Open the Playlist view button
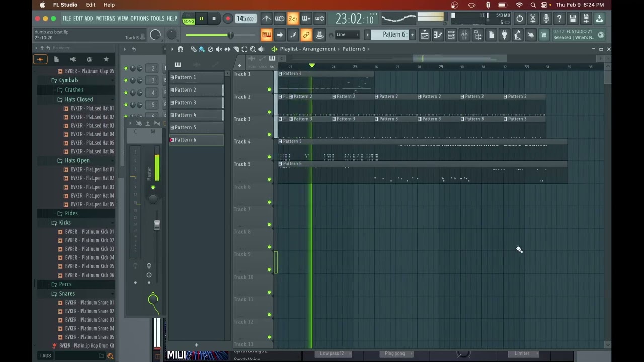The image size is (644, 362). pyautogui.click(x=425, y=35)
